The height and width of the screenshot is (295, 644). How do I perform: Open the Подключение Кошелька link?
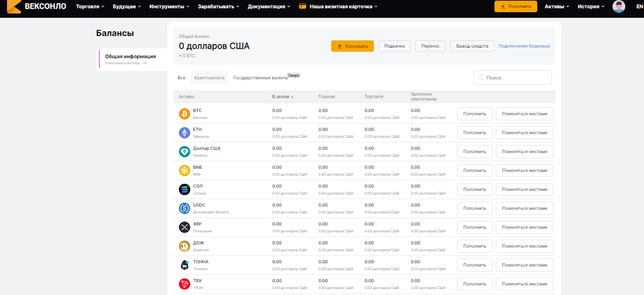[x=524, y=46]
